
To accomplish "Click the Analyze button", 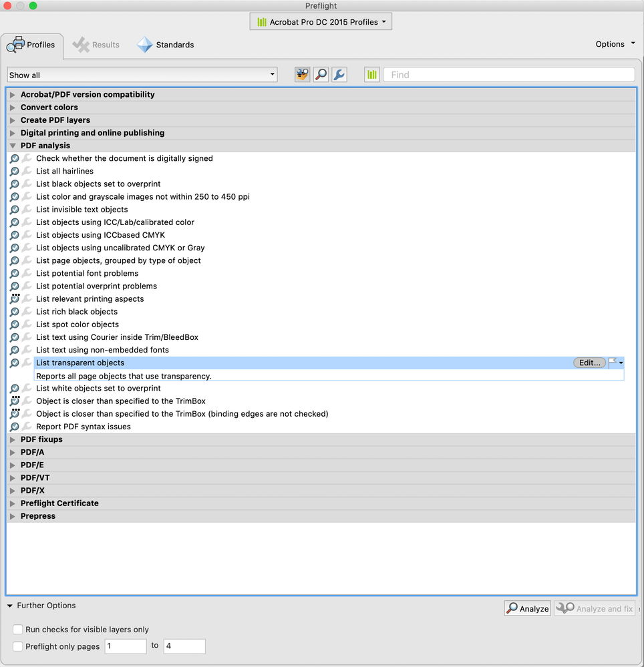I will [527, 608].
